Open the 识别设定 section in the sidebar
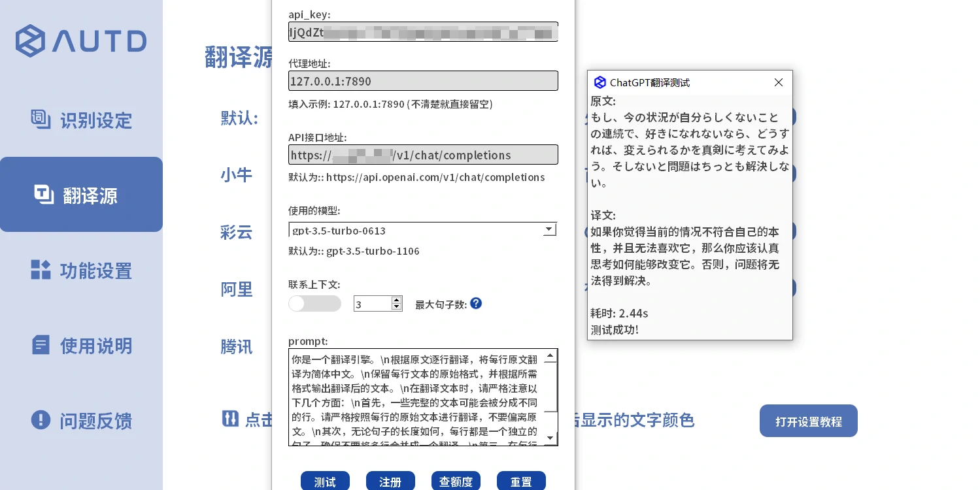The height and width of the screenshot is (490, 980). [80, 120]
